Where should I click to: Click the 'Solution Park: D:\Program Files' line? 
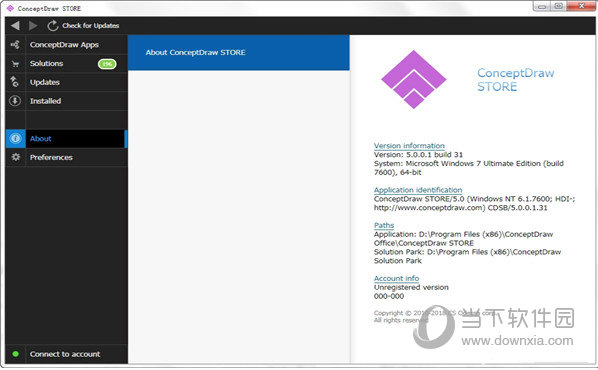[468, 256]
